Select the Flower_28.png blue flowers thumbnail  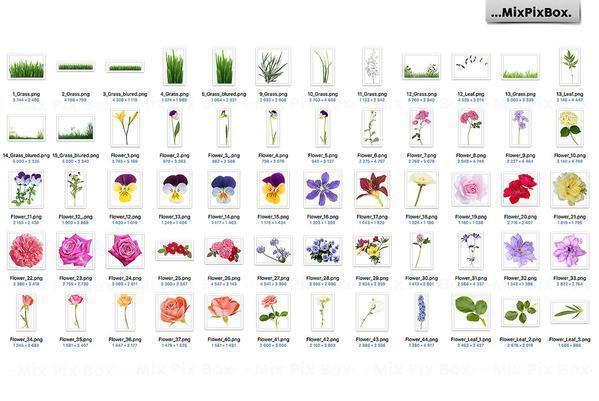pyautogui.click(x=323, y=251)
